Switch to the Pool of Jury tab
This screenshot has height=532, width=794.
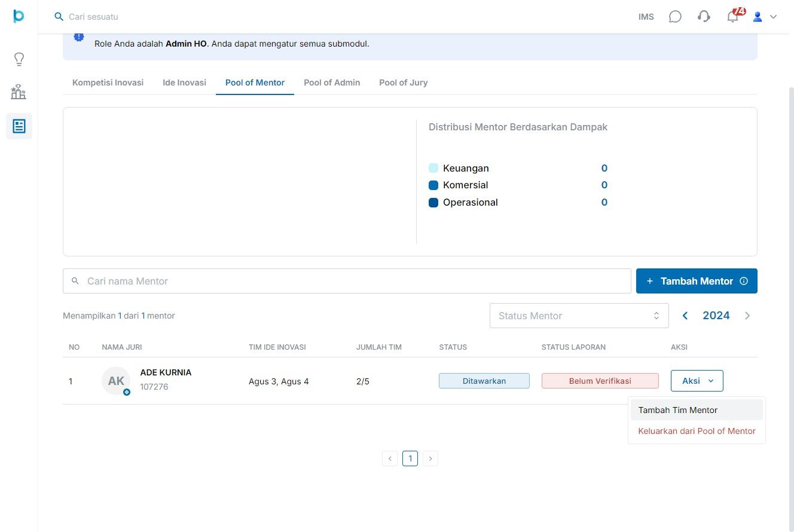(x=403, y=82)
